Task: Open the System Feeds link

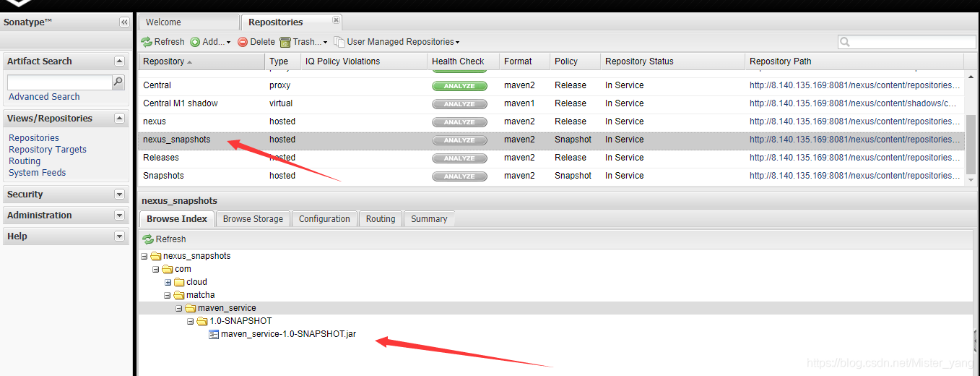Action: 37,173
